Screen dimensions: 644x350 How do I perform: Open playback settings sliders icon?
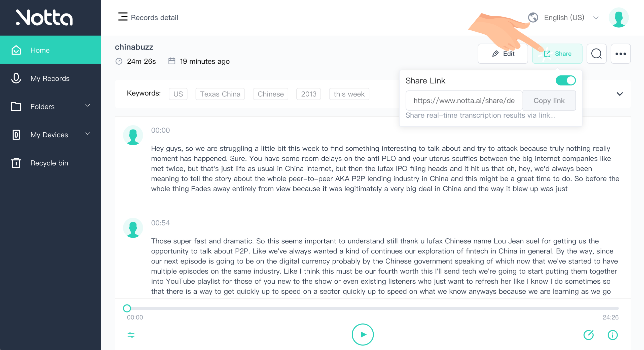point(131,335)
